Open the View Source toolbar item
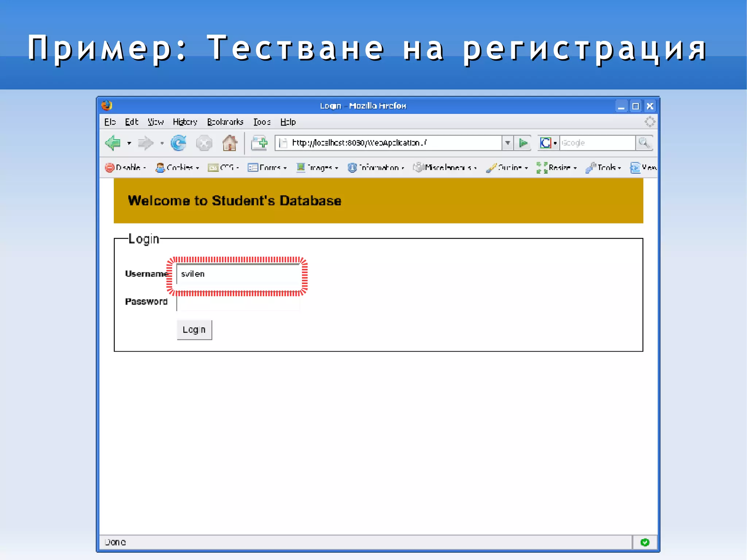The height and width of the screenshot is (560, 747). [643, 167]
